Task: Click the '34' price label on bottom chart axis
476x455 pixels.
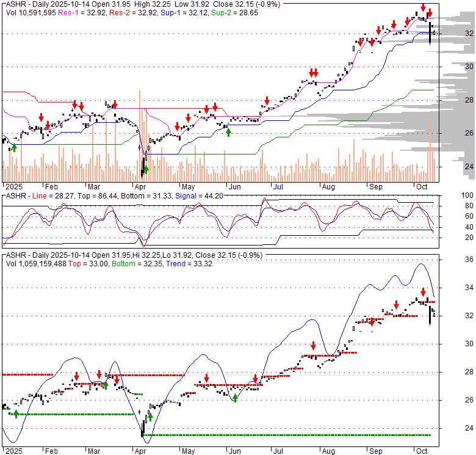Action: pos(469,287)
